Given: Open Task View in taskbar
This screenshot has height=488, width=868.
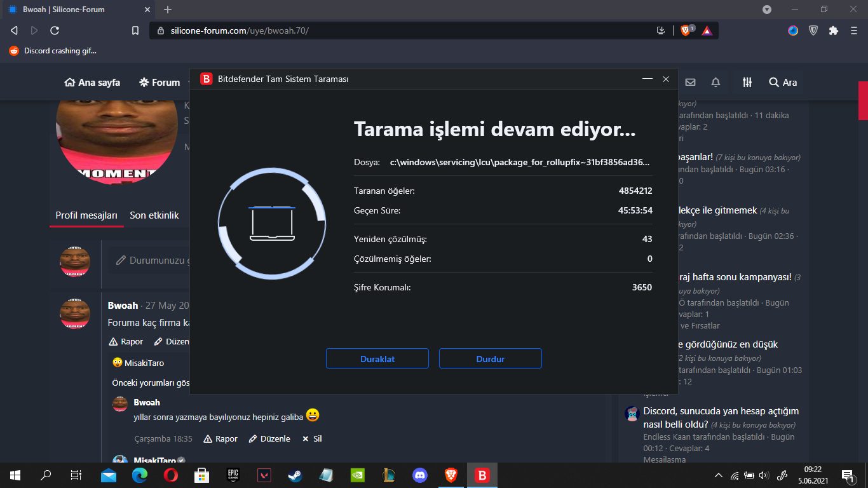Looking at the screenshot, I should (76, 475).
